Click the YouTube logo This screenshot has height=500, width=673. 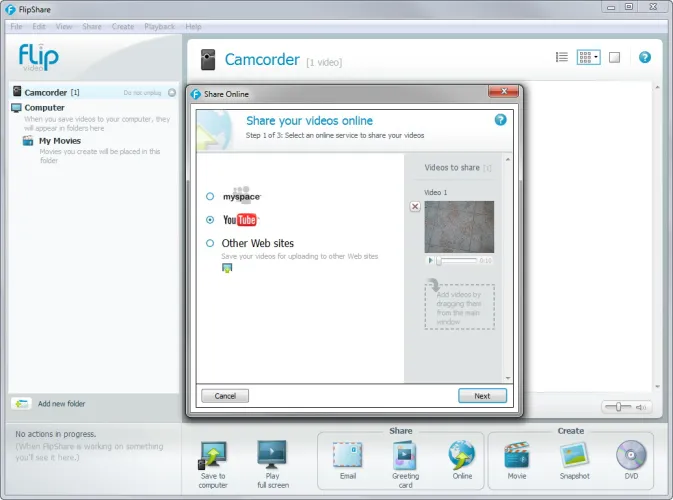(239, 220)
